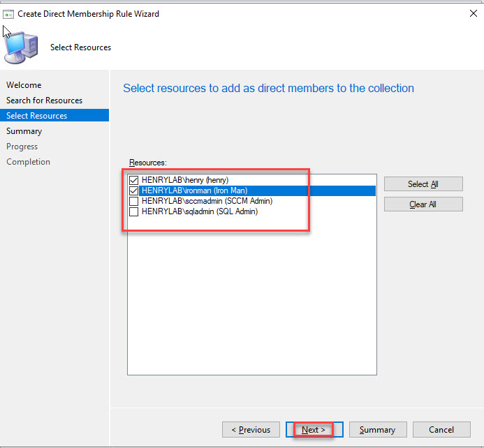Image resolution: width=484 pixels, height=448 pixels.
Task: Enable the HENRYLAB\sqladmin (SQL Admin) checkbox
Action: [134, 211]
